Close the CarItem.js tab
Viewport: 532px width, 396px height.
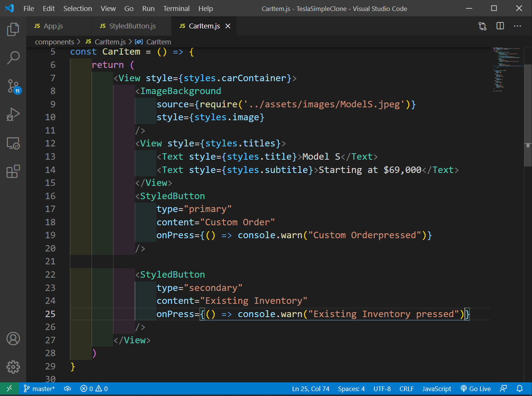(228, 26)
